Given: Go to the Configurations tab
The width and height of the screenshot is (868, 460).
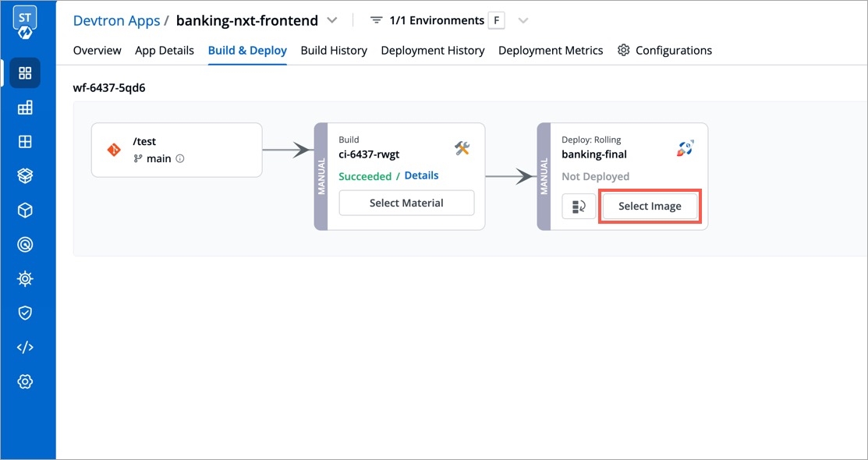Looking at the screenshot, I should [664, 51].
